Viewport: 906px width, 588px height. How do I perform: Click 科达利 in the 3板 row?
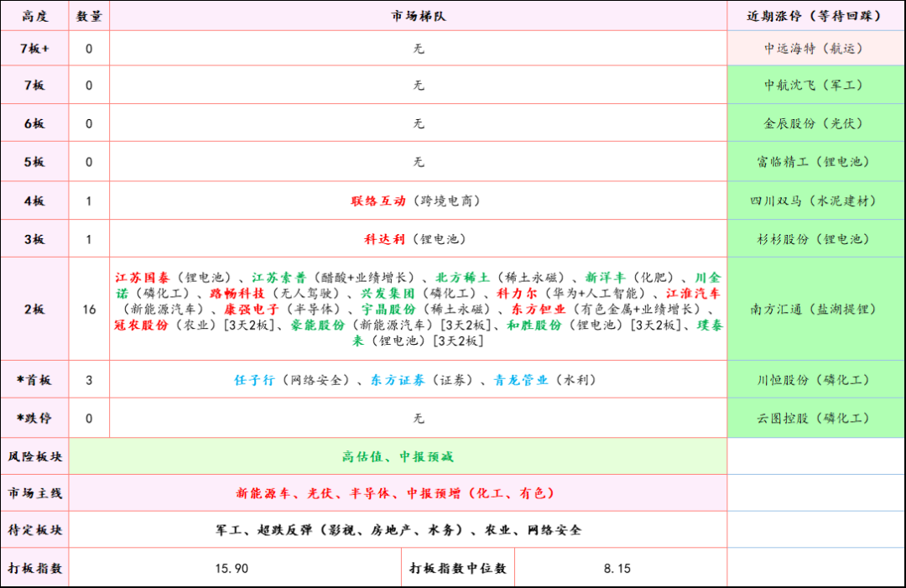pos(384,239)
